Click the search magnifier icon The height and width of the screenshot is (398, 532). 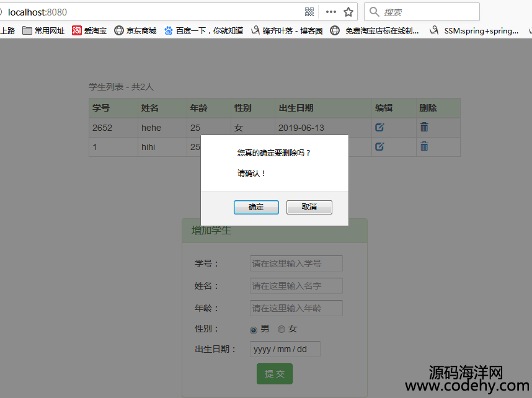pos(374,12)
